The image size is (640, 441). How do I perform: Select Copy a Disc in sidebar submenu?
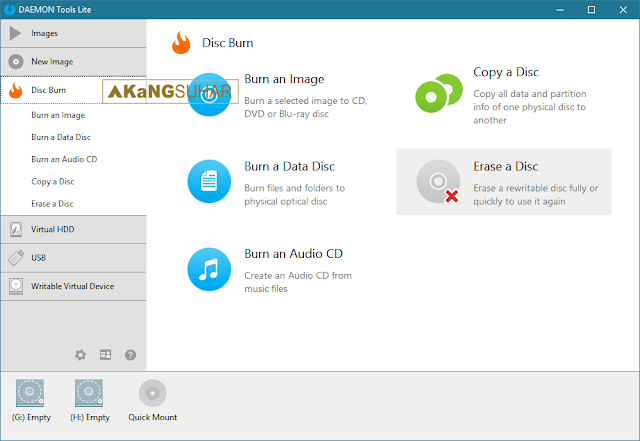click(53, 181)
